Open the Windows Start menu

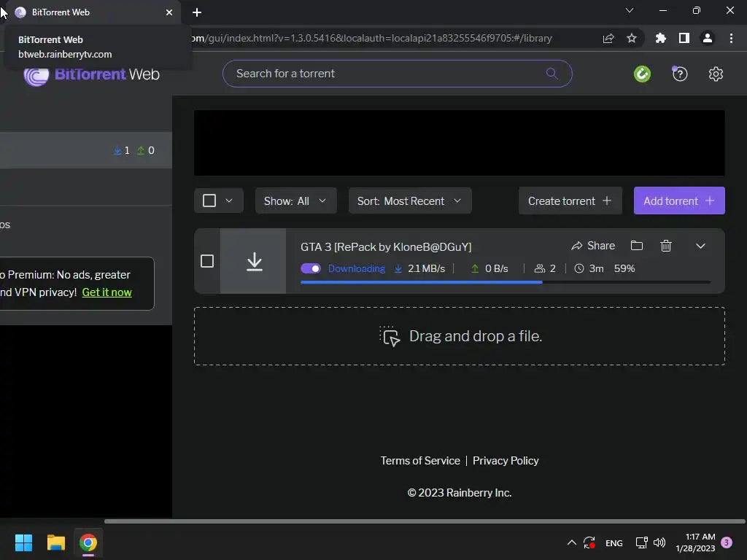[x=23, y=542]
